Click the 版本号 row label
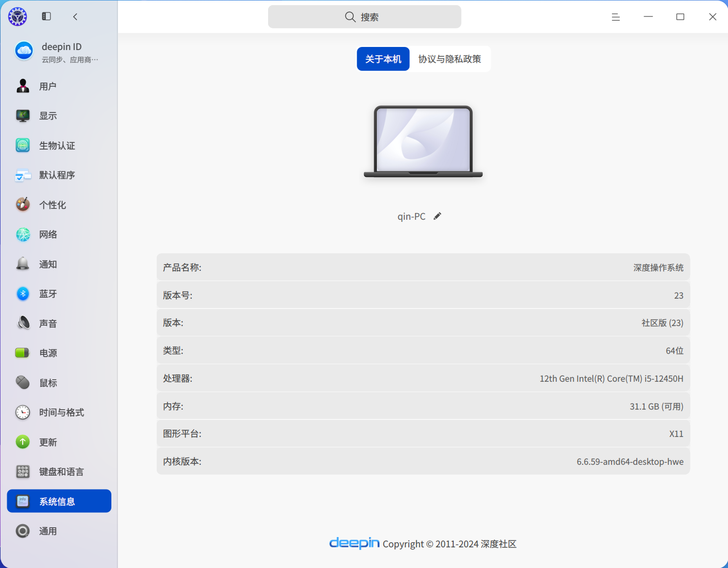 tap(178, 295)
